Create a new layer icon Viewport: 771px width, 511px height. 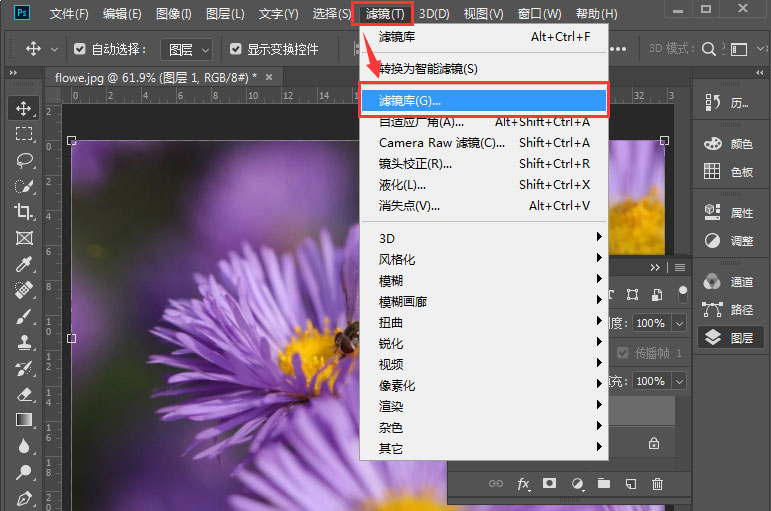(631, 484)
